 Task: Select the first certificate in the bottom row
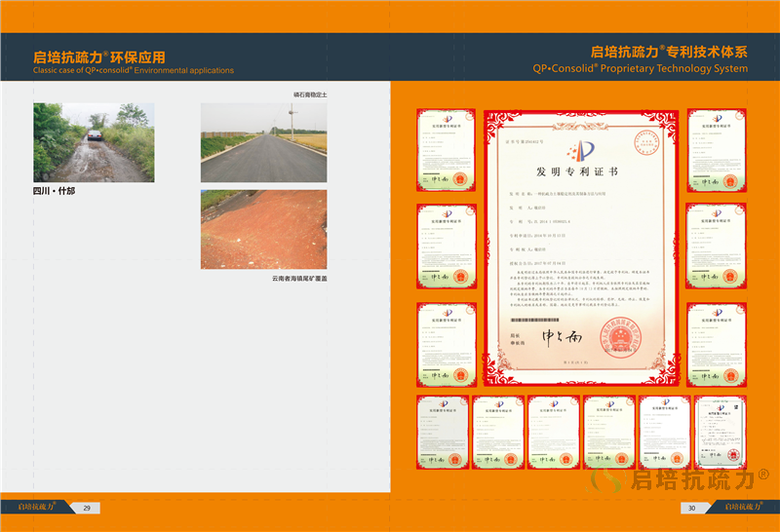pyautogui.click(x=443, y=432)
